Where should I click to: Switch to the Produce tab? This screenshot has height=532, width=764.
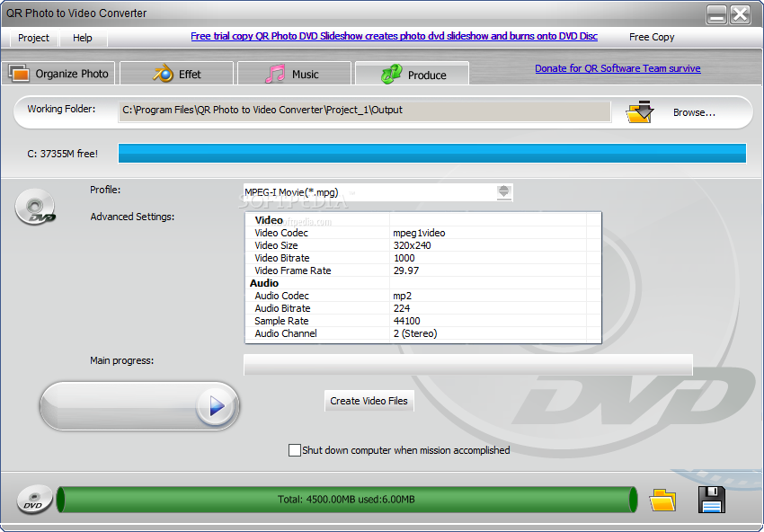point(413,74)
